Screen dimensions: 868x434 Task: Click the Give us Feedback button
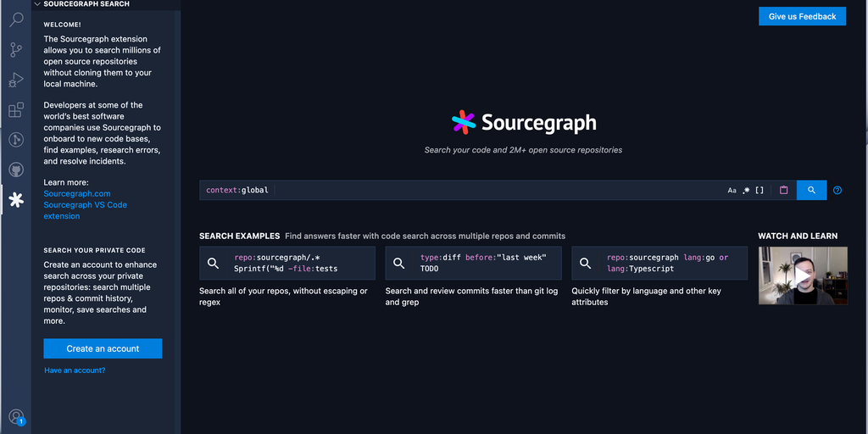[802, 16]
